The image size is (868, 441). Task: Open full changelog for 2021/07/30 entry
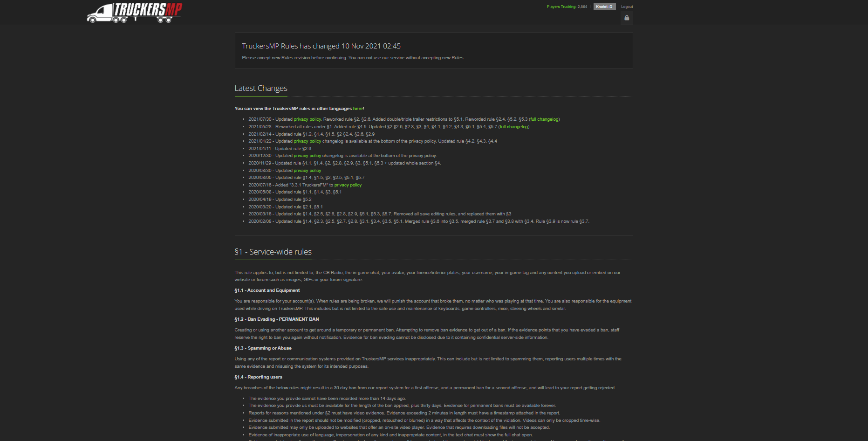click(544, 119)
